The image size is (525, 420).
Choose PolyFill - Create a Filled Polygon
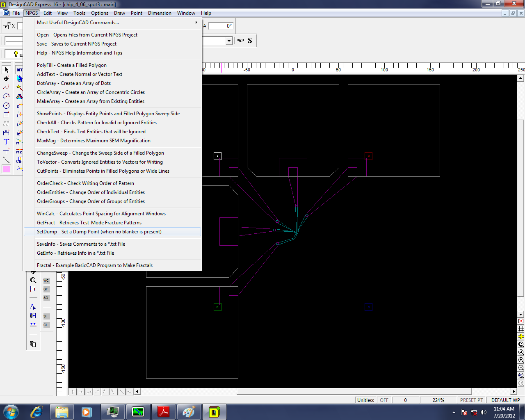pyautogui.click(x=112, y=65)
